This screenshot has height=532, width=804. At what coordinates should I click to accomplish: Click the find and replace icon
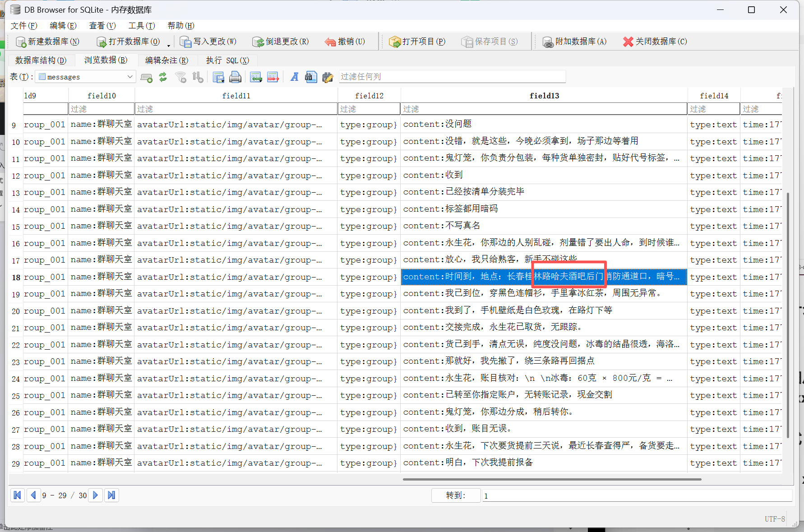[x=328, y=77]
